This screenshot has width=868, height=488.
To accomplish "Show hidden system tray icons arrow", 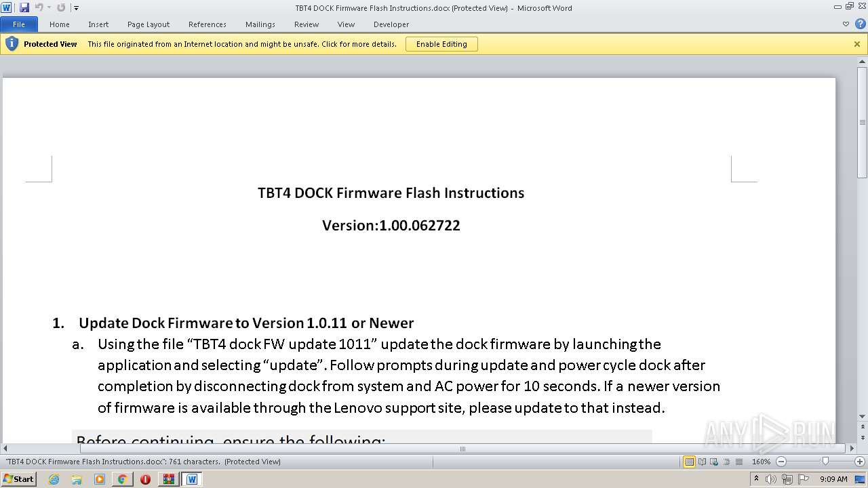I will click(x=757, y=479).
